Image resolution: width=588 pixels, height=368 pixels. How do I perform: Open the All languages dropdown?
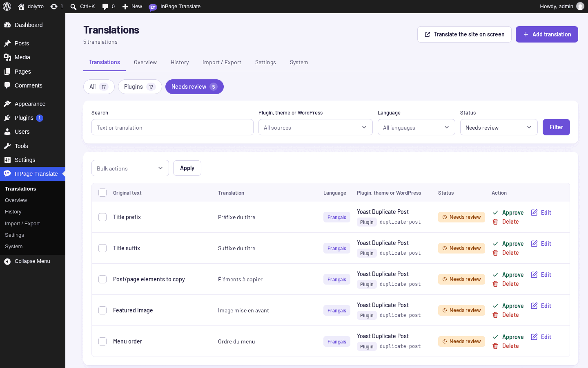[x=416, y=127]
